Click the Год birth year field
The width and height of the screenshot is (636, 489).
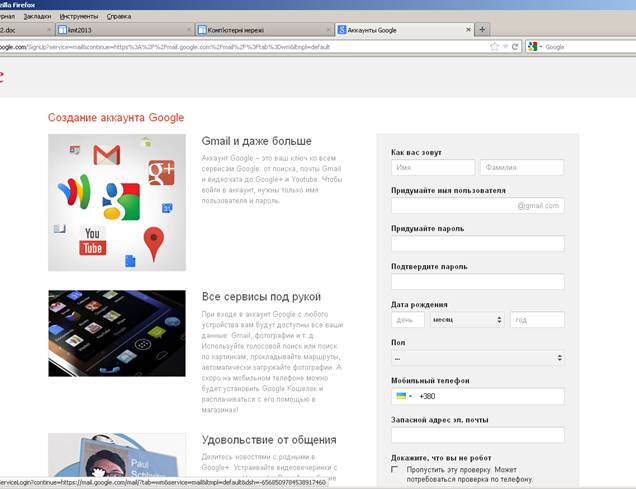[x=537, y=320]
